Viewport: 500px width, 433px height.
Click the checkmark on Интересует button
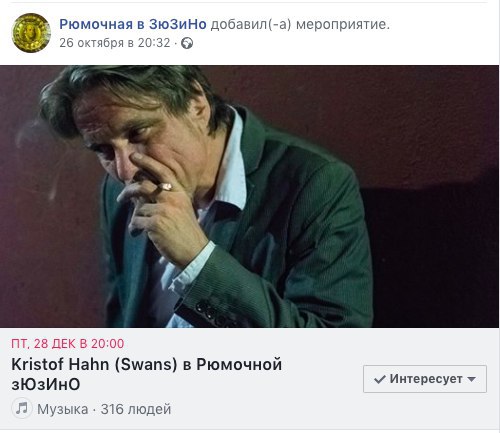pyautogui.click(x=380, y=379)
